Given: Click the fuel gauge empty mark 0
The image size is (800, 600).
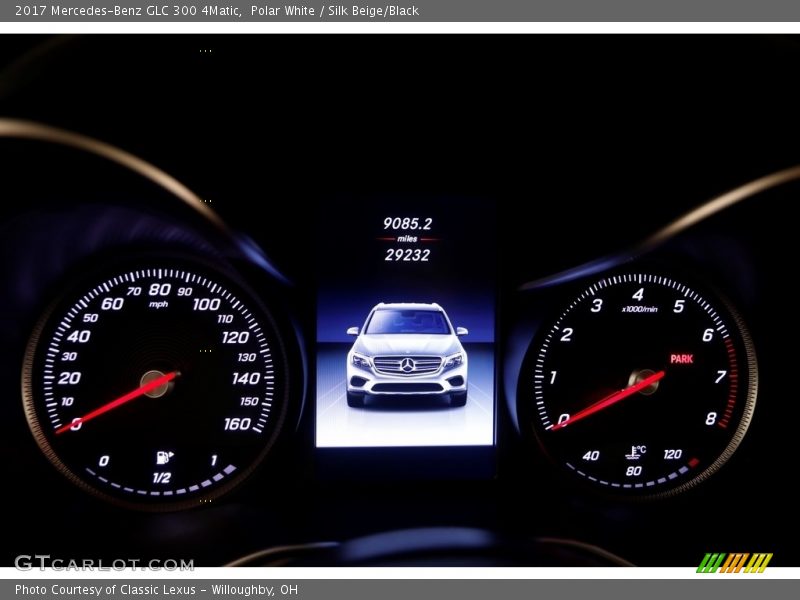Looking at the screenshot, I should tap(104, 461).
